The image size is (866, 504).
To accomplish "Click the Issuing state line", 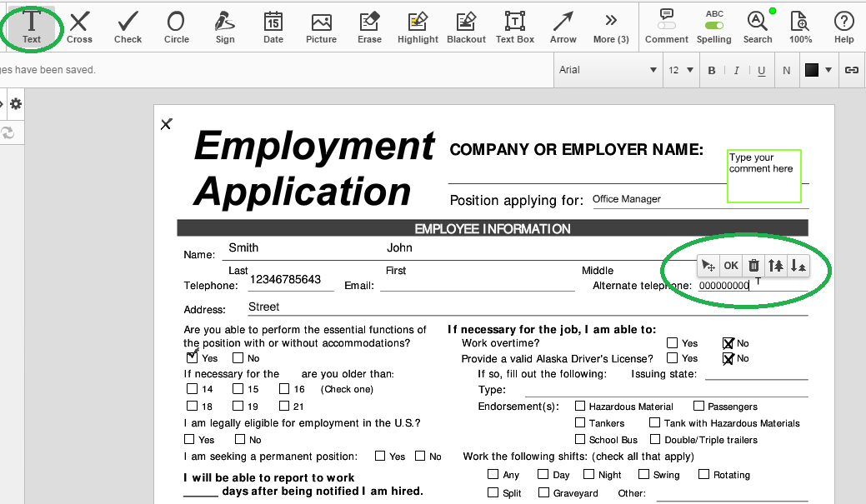I will point(757,374).
